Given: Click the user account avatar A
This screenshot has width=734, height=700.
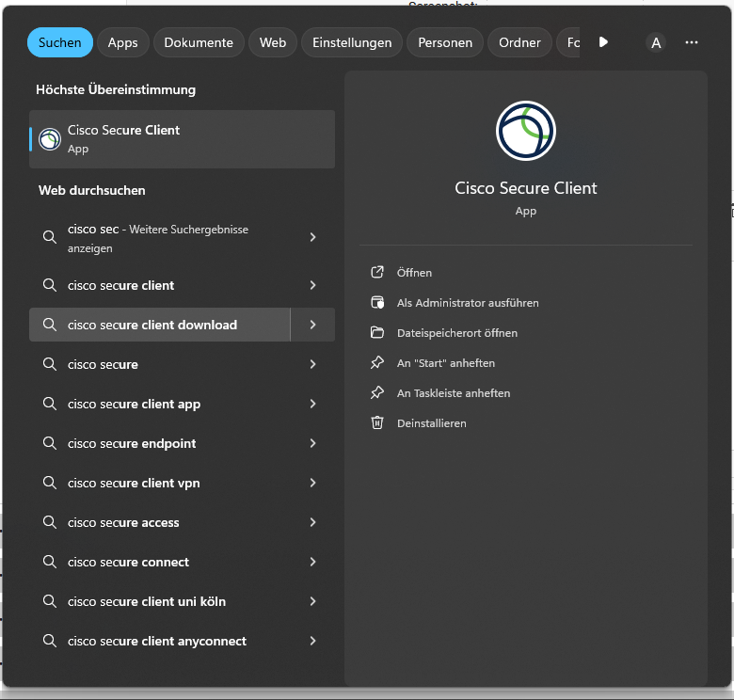Looking at the screenshot, I should [x=656, y=42].
